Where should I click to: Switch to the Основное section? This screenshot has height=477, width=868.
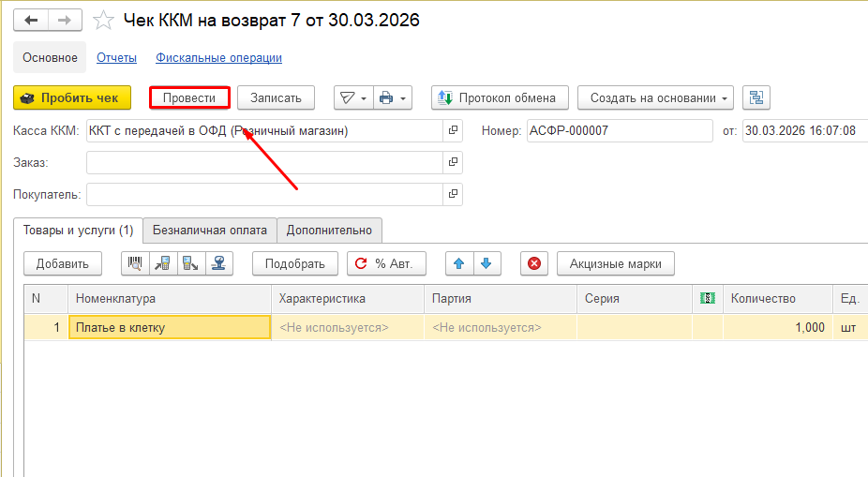tap(50, 57)
